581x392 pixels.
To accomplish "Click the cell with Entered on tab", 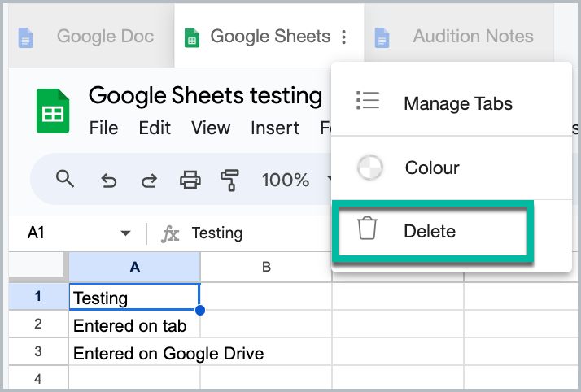I will coord(134,324).
